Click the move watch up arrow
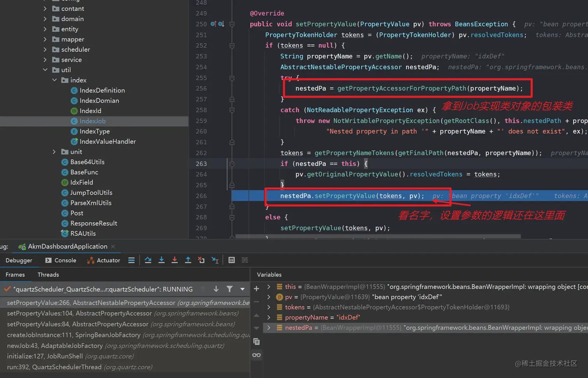 point(256,315)
